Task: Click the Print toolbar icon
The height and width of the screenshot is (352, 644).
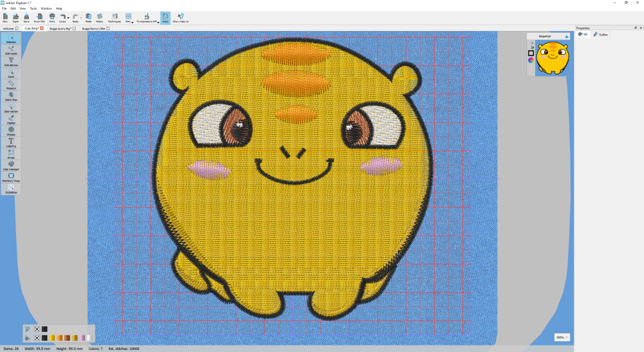Action: point(52,18)
